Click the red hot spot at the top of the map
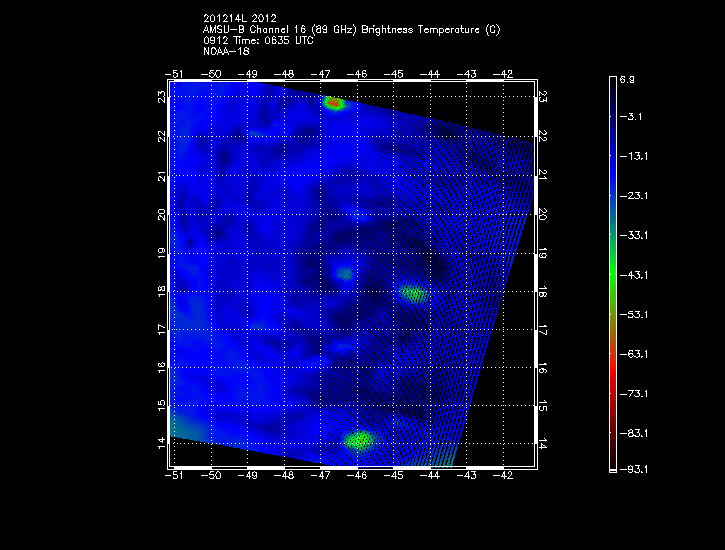 [x=334, y=103]
